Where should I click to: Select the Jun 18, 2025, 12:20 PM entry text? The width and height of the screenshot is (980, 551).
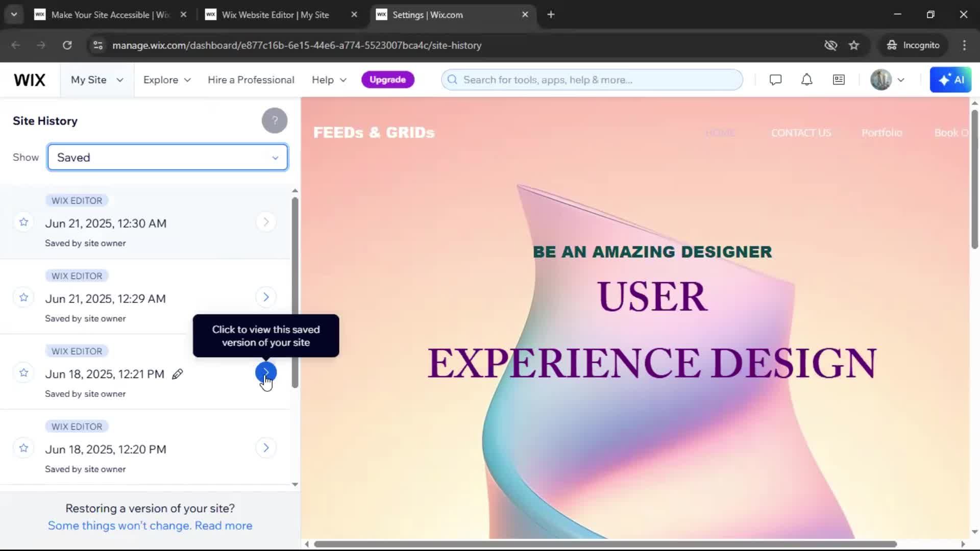tap(106, 449)
